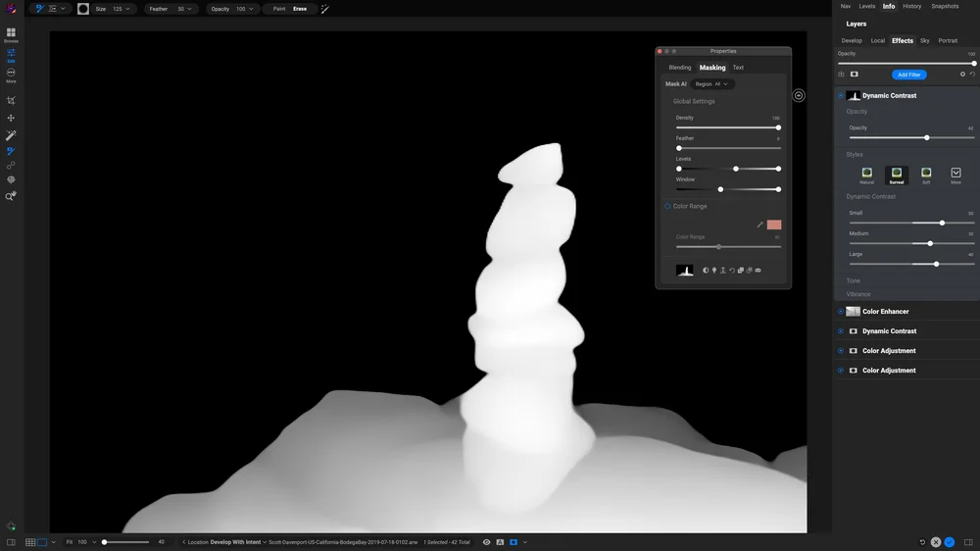Open the Portrait tab
Image resolution: width=980 pixels, height=551 pixels.
click(x=948, y=40)
